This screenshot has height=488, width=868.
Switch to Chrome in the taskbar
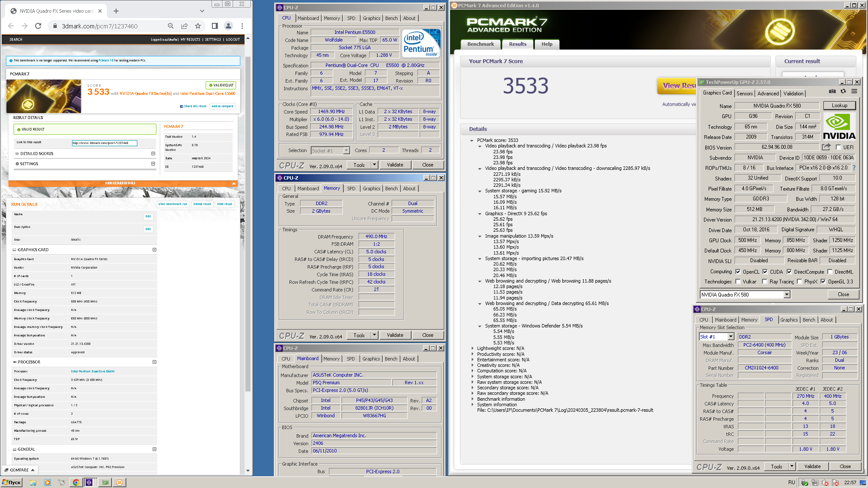(x=76, y=482)
